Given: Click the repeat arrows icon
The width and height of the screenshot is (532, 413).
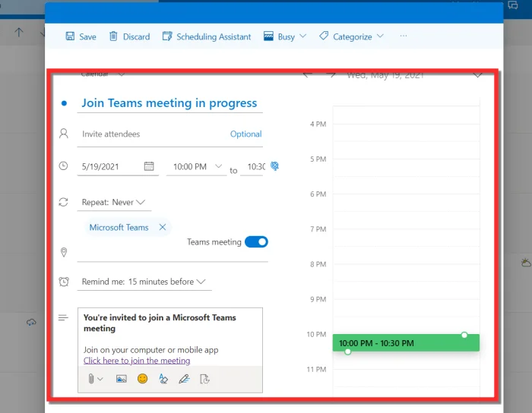Looking at the screenshot, I should (x=63, y=202).
